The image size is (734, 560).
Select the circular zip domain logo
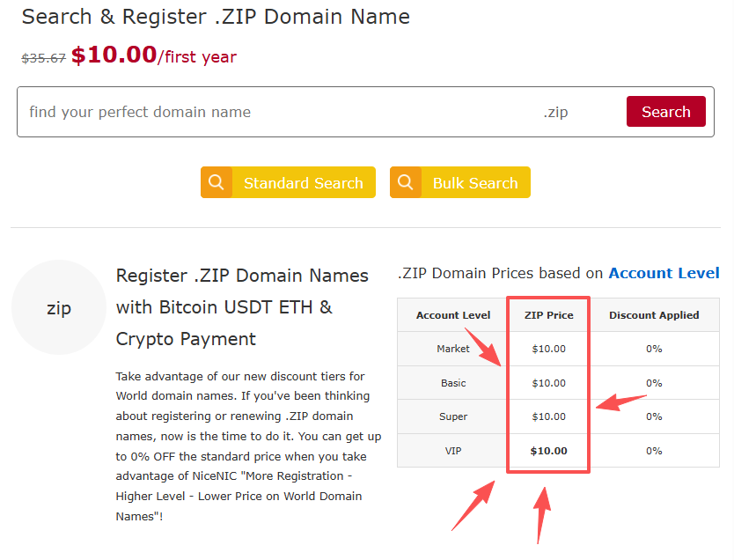tap(58, 307)
